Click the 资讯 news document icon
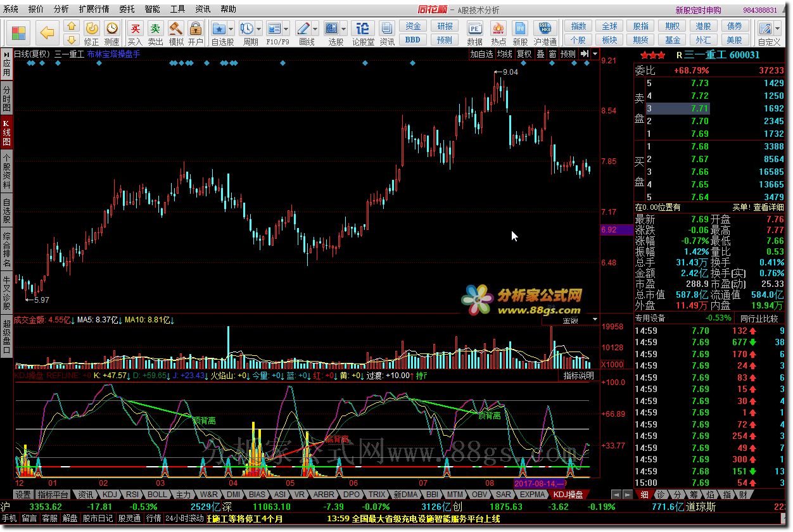Image resolution: width=793 pixels, height=532 pixels. coord(387,33)
